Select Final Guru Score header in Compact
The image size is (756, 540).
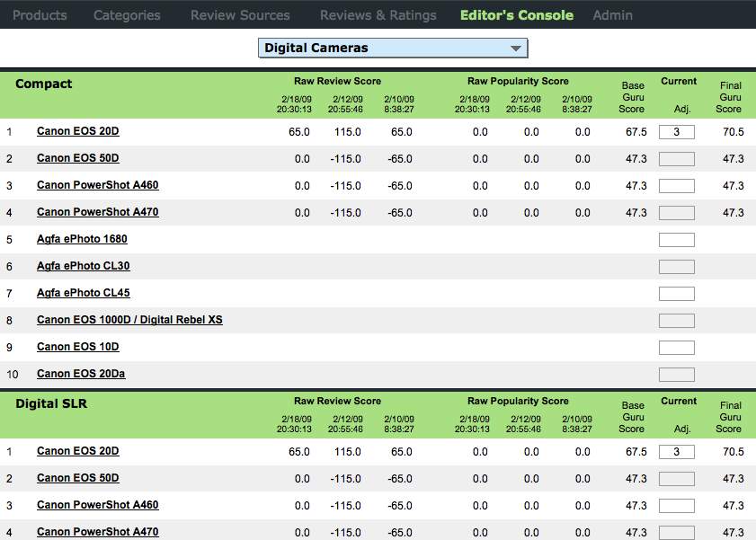[729, 97]
